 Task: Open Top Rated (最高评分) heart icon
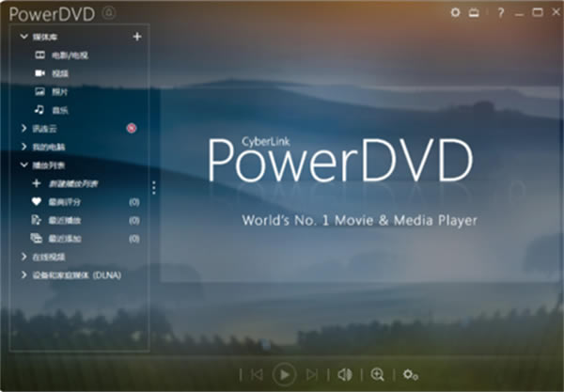37,201
